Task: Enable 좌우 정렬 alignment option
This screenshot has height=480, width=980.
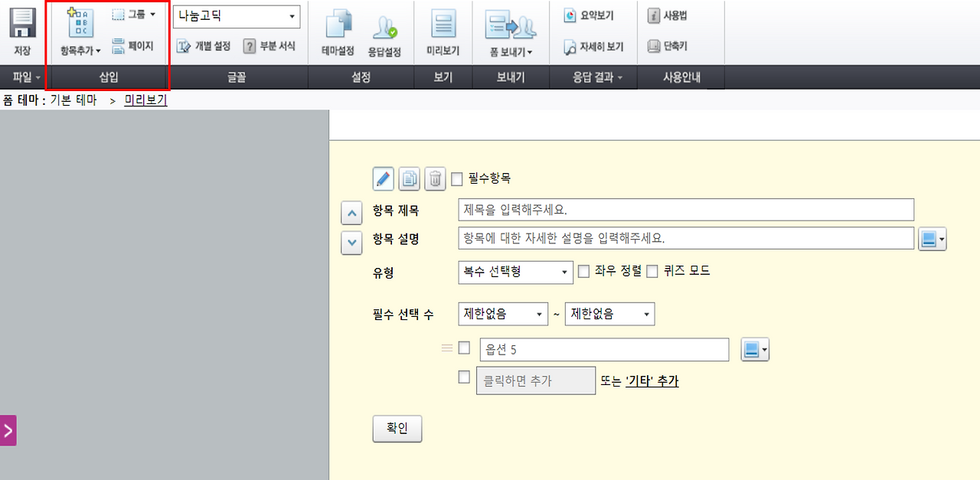Action: 583,271
